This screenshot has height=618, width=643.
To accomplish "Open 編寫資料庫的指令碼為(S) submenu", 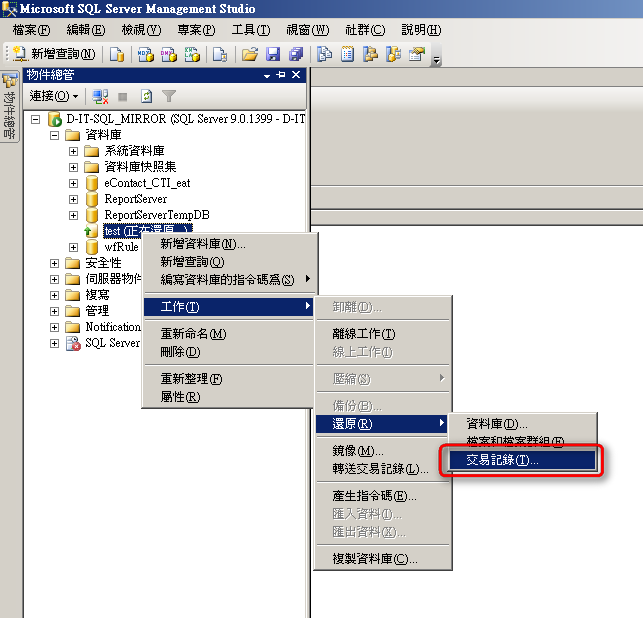I will pos(230,280).
